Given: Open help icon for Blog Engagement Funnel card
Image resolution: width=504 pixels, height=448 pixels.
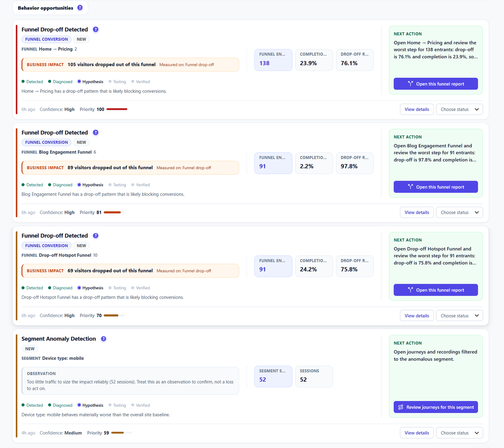Looking at the screenshot, I should point(96,133).
